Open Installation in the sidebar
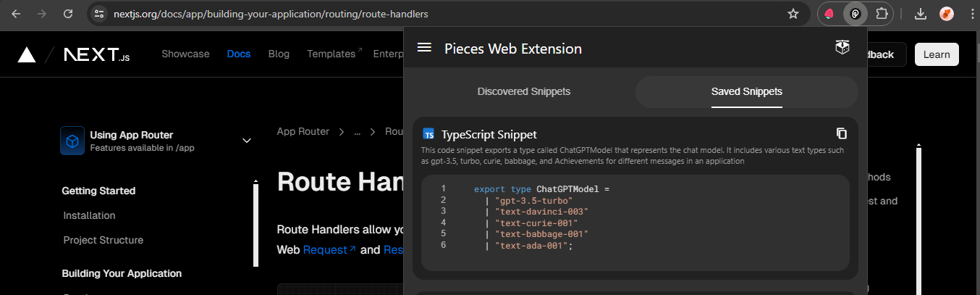The image size is (980, 295). 89,215
